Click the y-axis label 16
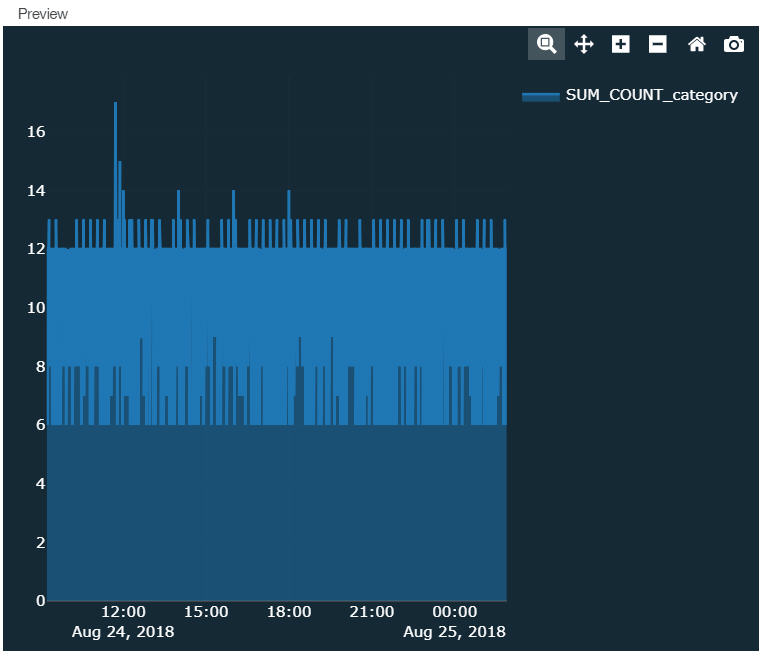Viewport: 765px width, 659px height. 36,132
